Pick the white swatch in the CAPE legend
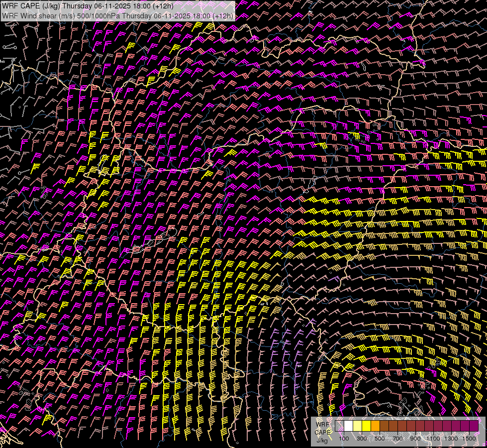 349,426
